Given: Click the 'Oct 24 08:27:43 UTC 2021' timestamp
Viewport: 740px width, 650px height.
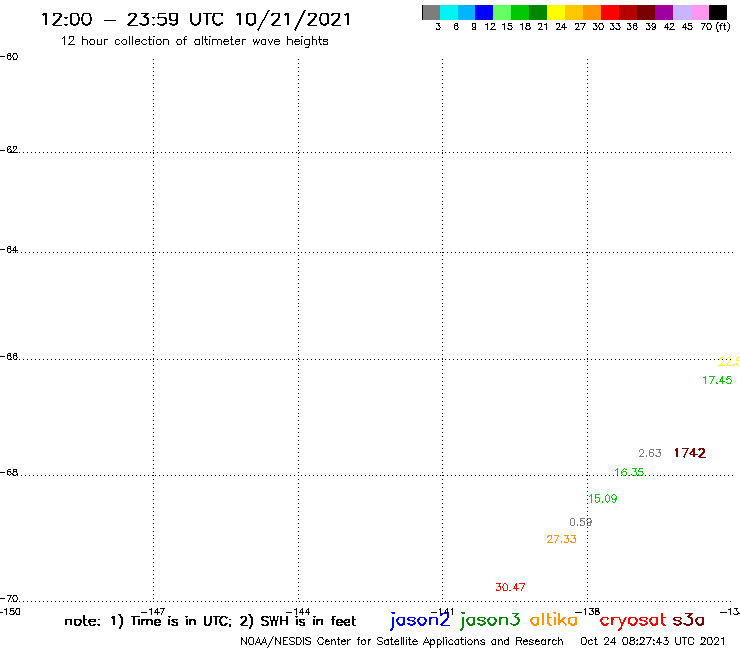Looking at the screenshot, I should [x=653, y=641].
